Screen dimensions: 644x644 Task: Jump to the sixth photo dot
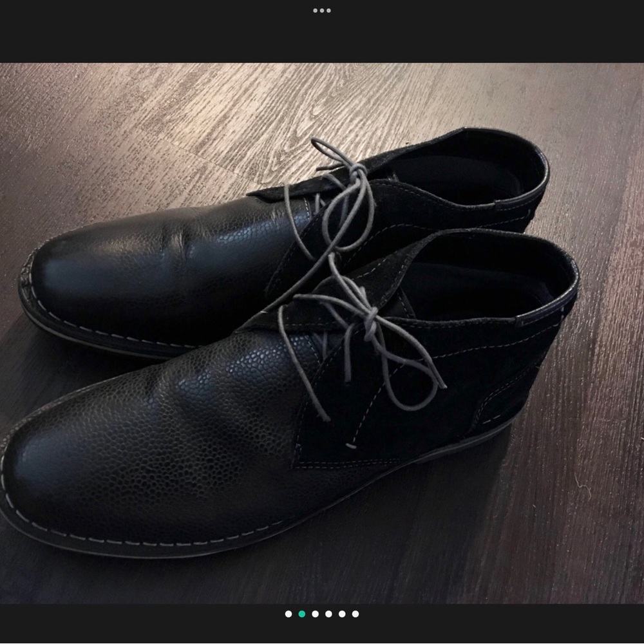click(355, 614)
